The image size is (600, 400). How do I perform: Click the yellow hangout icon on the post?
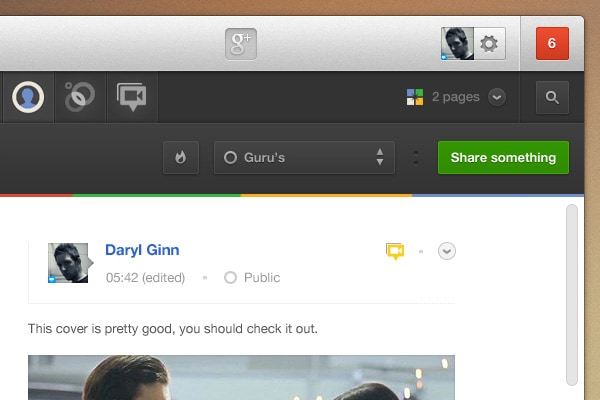point(395,251)
